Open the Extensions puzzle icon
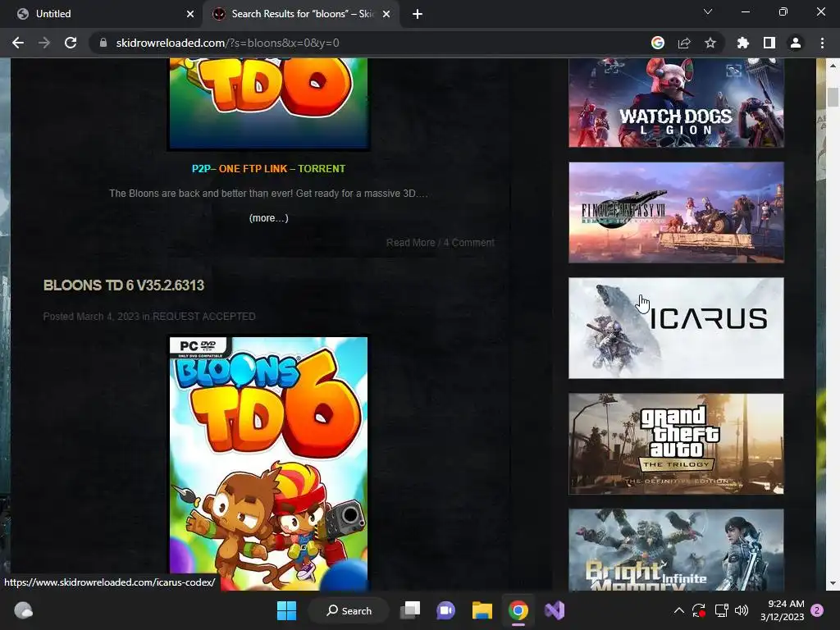Image resolution: width=840 pixels, height=630 pixels. [x=742, y=43]
